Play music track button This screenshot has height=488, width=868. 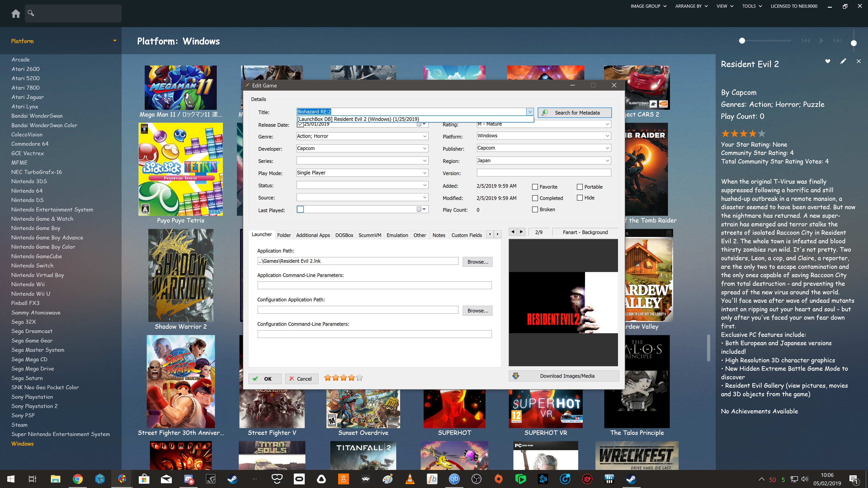pos(821,41)
